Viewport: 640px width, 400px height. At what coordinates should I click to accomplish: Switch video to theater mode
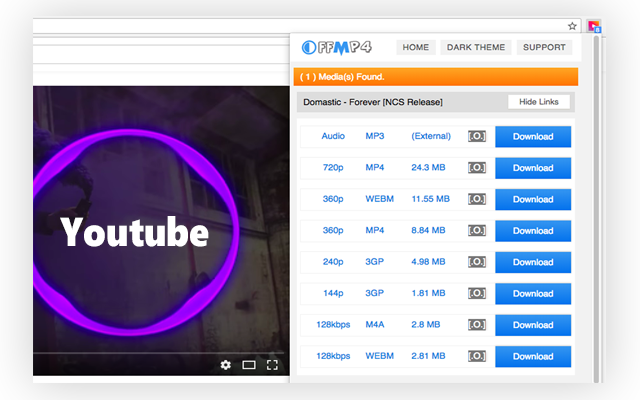(249, 364)
